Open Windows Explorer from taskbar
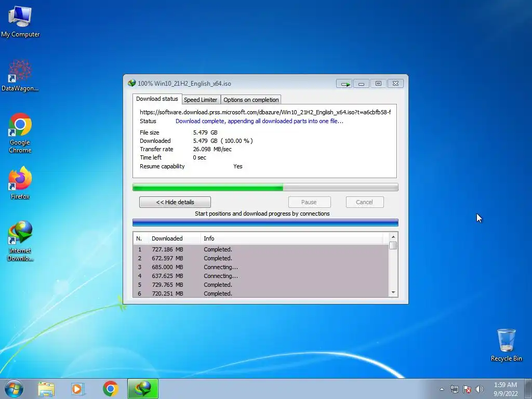This screenshot has width=532, height=399. [x=46, y=389]
